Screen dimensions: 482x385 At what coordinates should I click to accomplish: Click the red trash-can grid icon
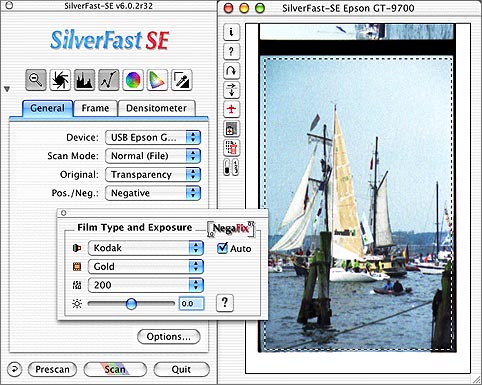[231, 148]
